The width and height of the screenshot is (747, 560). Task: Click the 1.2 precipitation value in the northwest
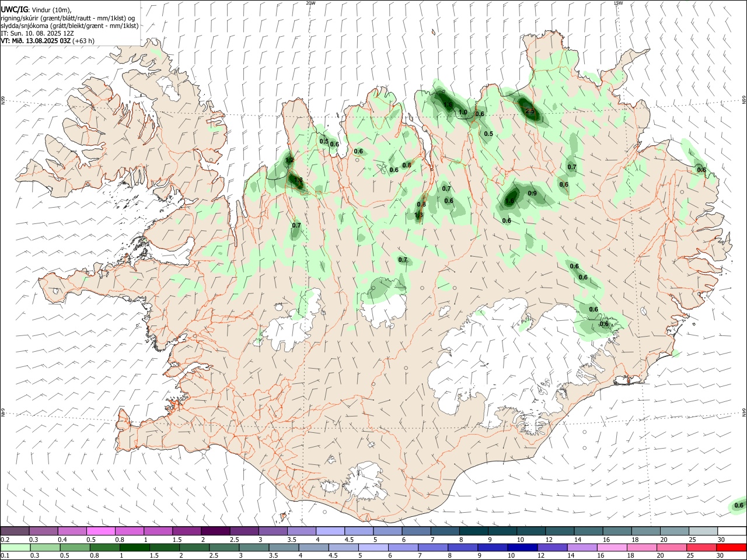point(289,160)
